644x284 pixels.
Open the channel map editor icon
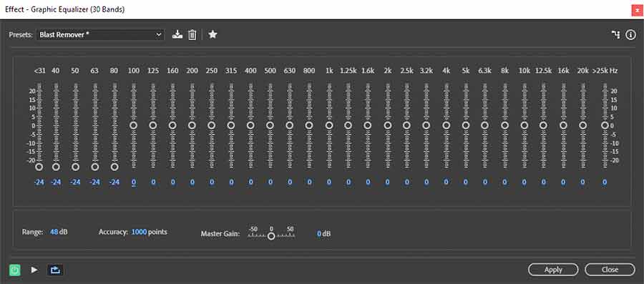tap(615, 35)
